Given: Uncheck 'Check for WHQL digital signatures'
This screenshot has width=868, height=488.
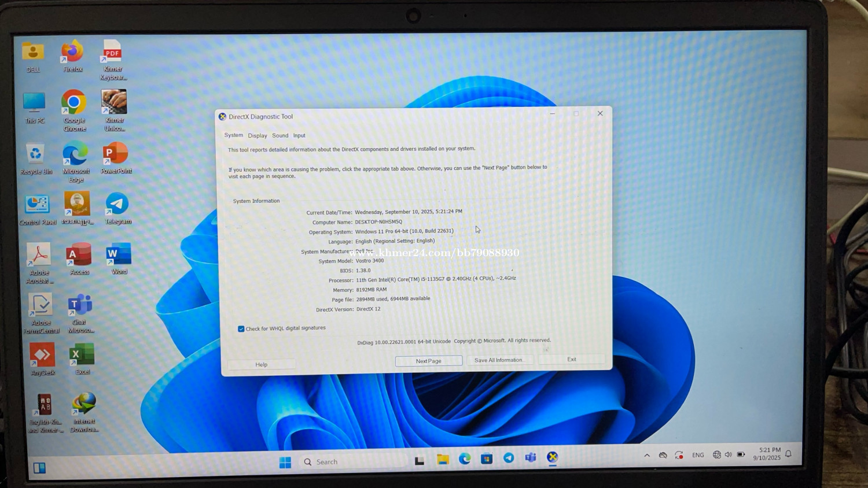Looking at the screenshot, I should click(x=241, y=329).
